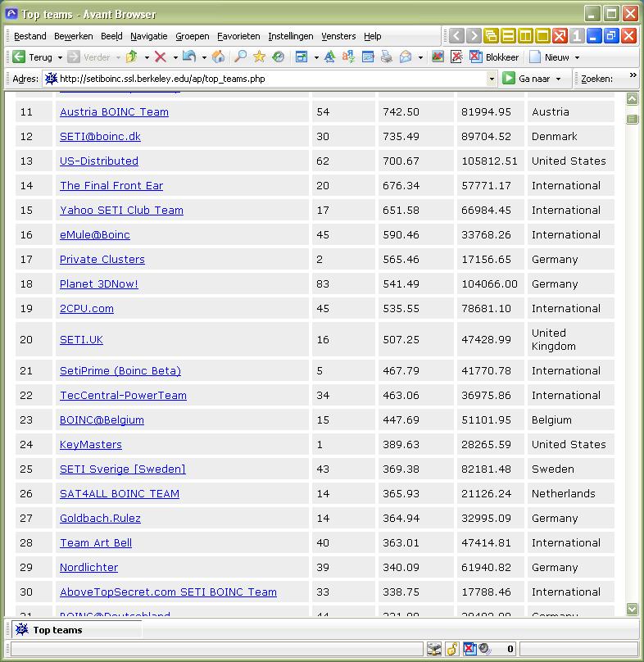Image resolution: width=644 pixels, height=662 pixels.
Task: Open the Planet 3DNow! team link
Action: click(x=99, y=283)
